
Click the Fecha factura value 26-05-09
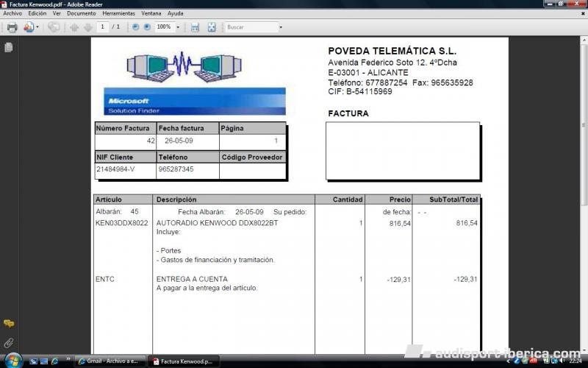coord(179,141)
